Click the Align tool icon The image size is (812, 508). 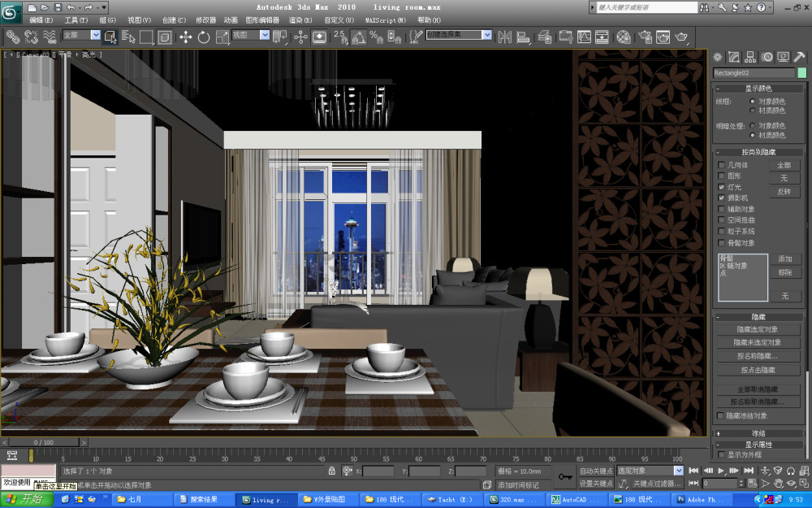point(524,37)
